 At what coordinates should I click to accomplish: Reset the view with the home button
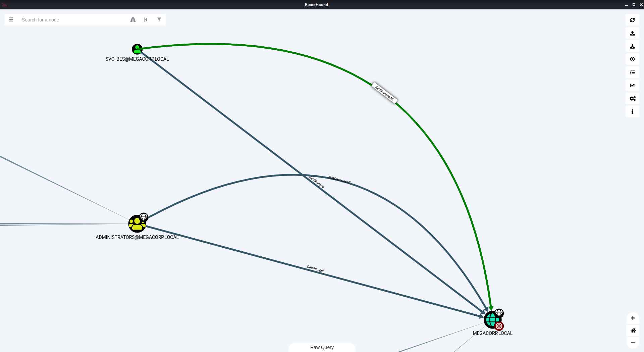pyautogui.click(x=633, y=331)
